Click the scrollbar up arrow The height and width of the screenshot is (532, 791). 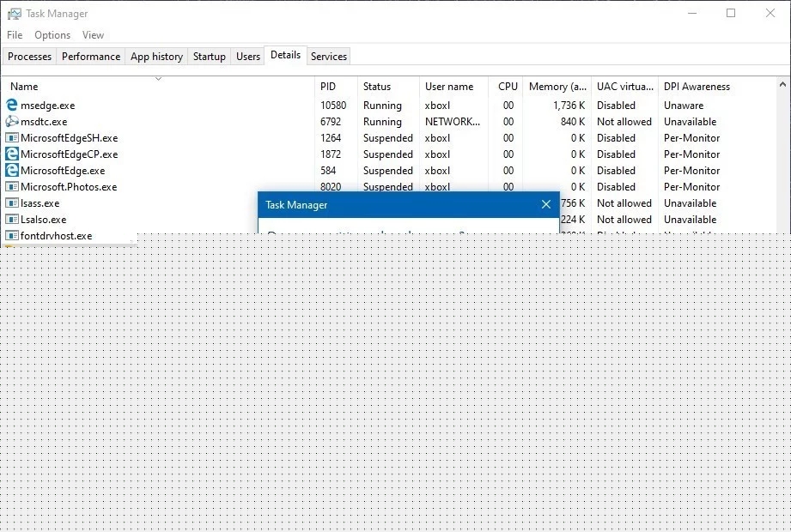782,84
